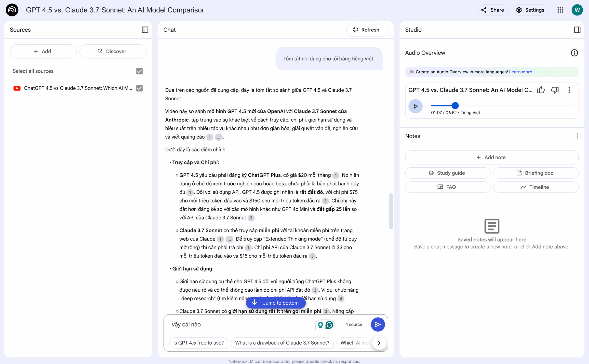Collapse the Studio panel
Image resolution: width=589 pixels, height=364 pixels.
pyautogui.click(x=577, y=30)
